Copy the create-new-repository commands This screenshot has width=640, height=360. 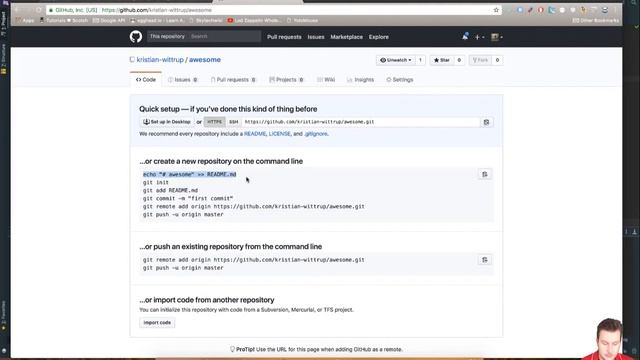[485, 175]
